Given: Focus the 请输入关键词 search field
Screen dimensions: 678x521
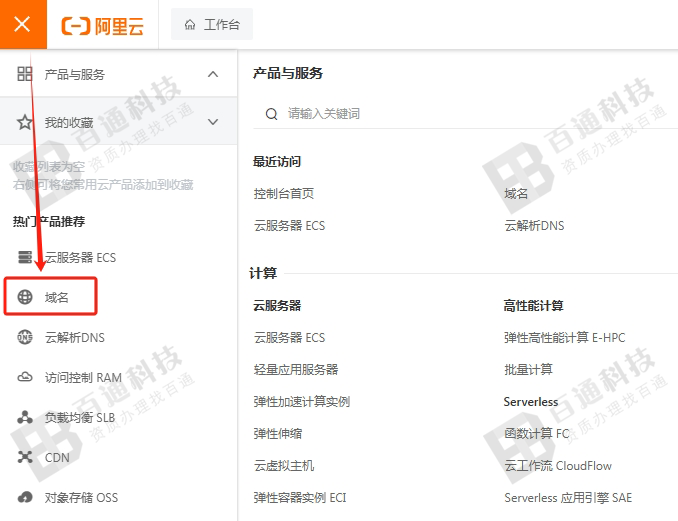Looking at the screenshot, I should pyautogui.click(x=465, y=114).
